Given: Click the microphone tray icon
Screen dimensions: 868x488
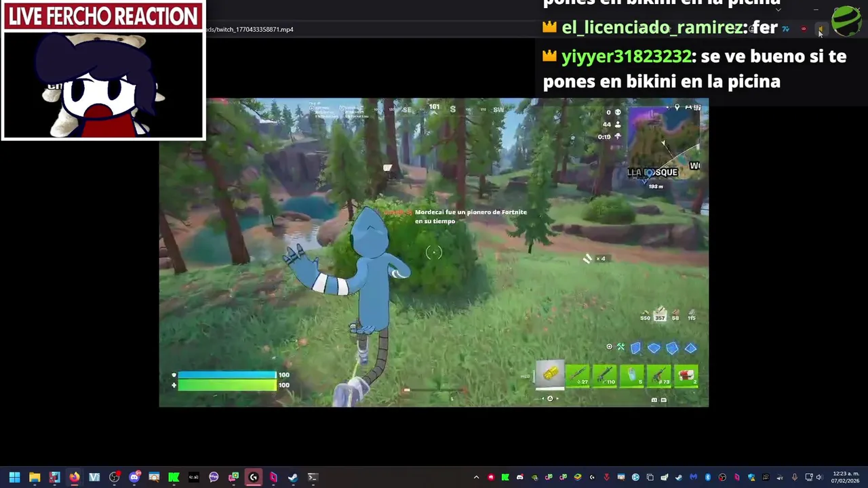Looking at the screenshot, I should (x=795, y=477).
